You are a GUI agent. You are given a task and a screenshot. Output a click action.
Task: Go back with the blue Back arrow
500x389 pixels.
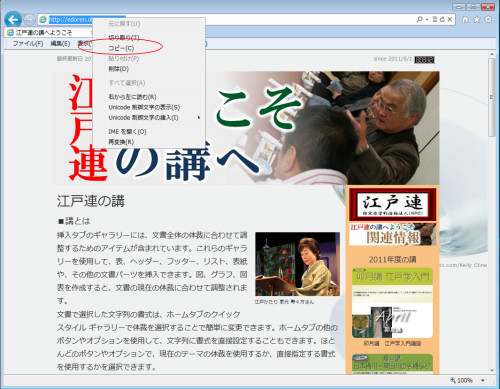(13, 20)
